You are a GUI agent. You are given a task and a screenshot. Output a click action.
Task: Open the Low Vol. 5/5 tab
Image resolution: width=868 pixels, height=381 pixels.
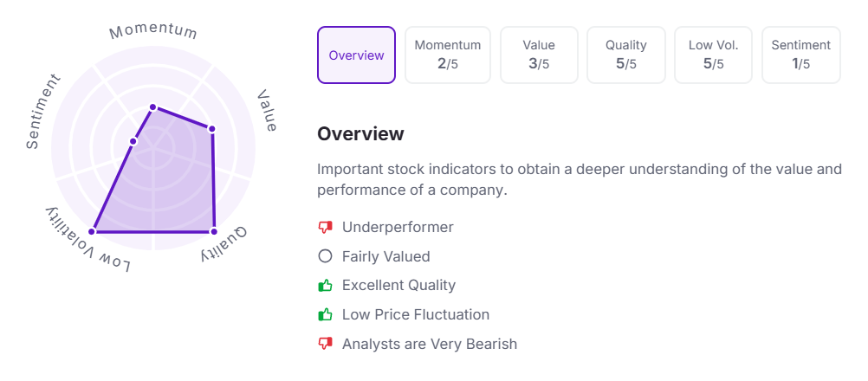(714, 55)
